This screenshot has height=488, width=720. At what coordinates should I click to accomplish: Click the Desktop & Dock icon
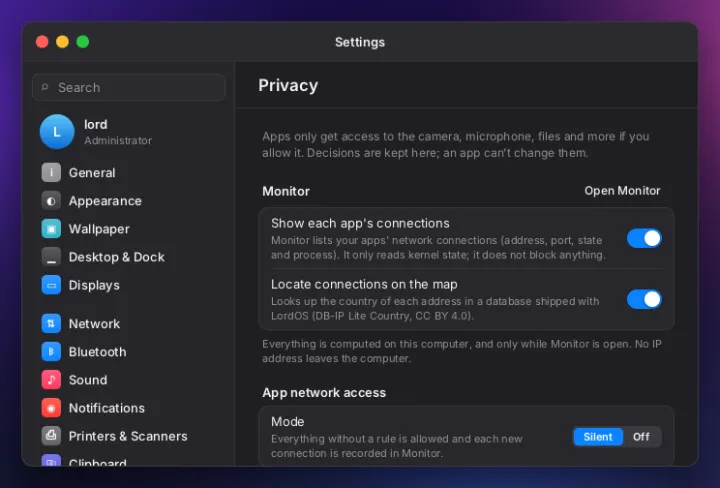(51, 257)
